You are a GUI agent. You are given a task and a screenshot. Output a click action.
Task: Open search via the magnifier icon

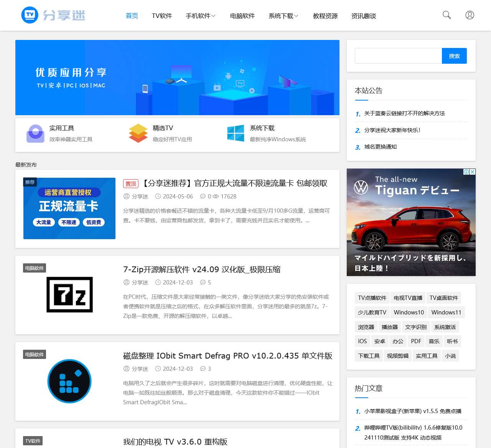pyautogui.click(x=447, y=15)
